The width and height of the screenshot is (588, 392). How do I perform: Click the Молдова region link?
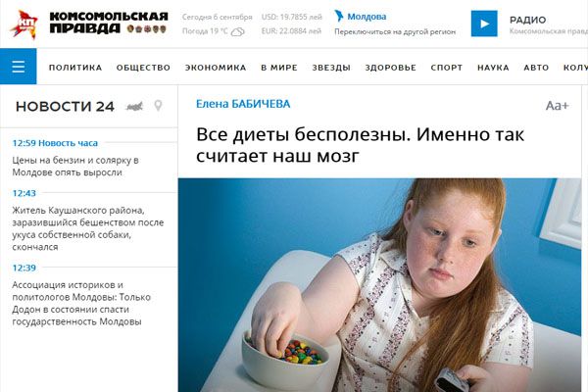point(367,17)
